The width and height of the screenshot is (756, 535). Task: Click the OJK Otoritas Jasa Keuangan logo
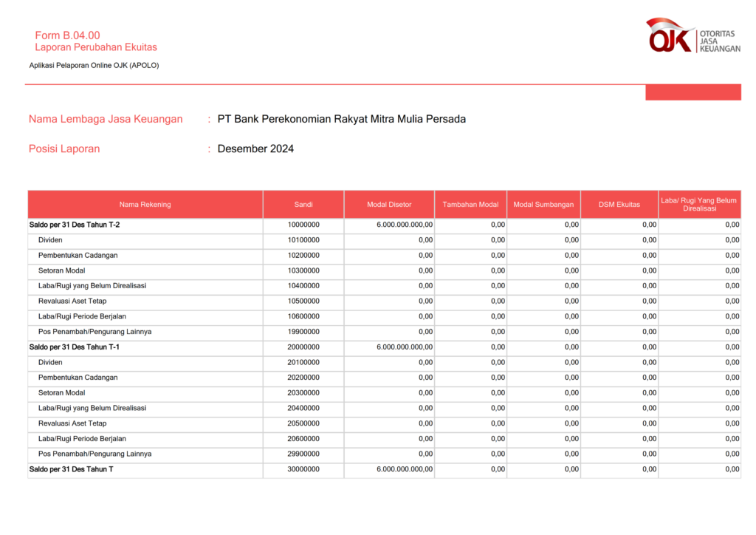click(693, 35)
